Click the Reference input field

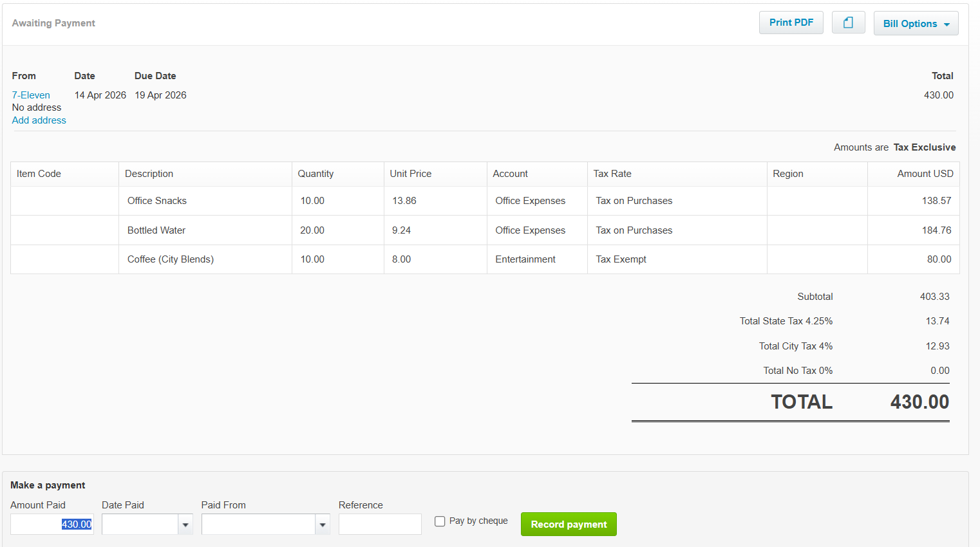click(x=380, y=524)
